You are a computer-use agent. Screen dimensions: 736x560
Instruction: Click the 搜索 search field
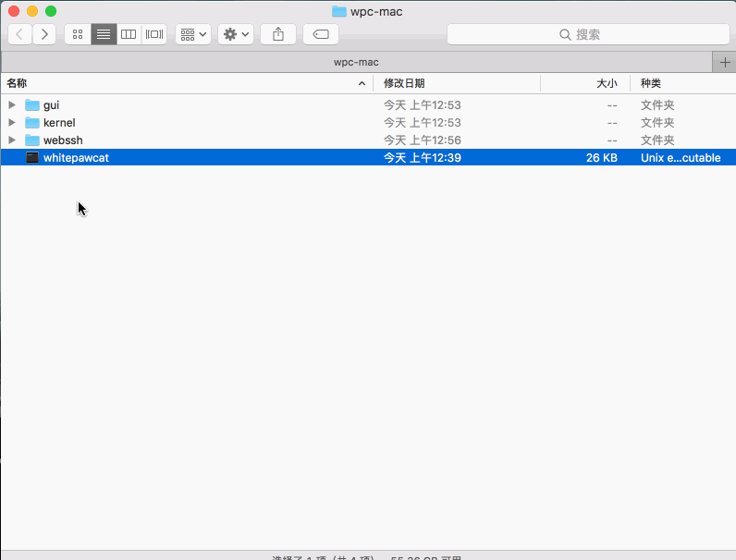pyautogui.click(x=588, y=34)
